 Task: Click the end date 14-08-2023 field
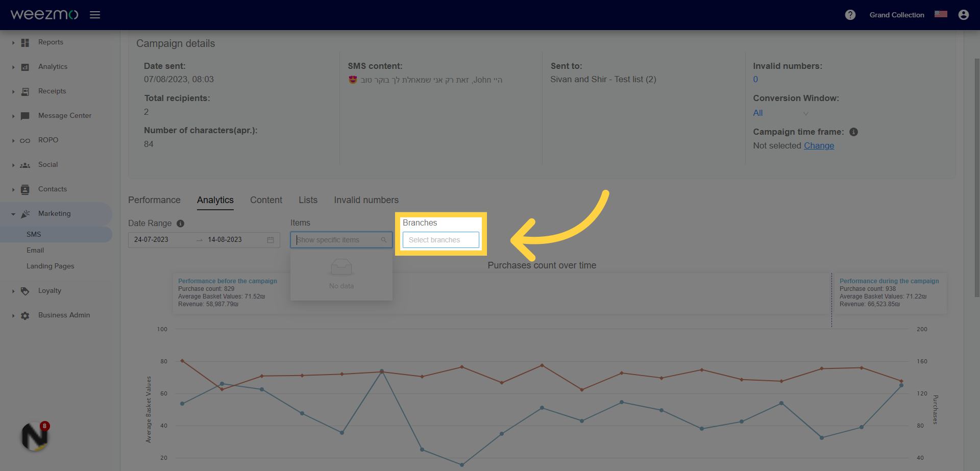[225, 239]
